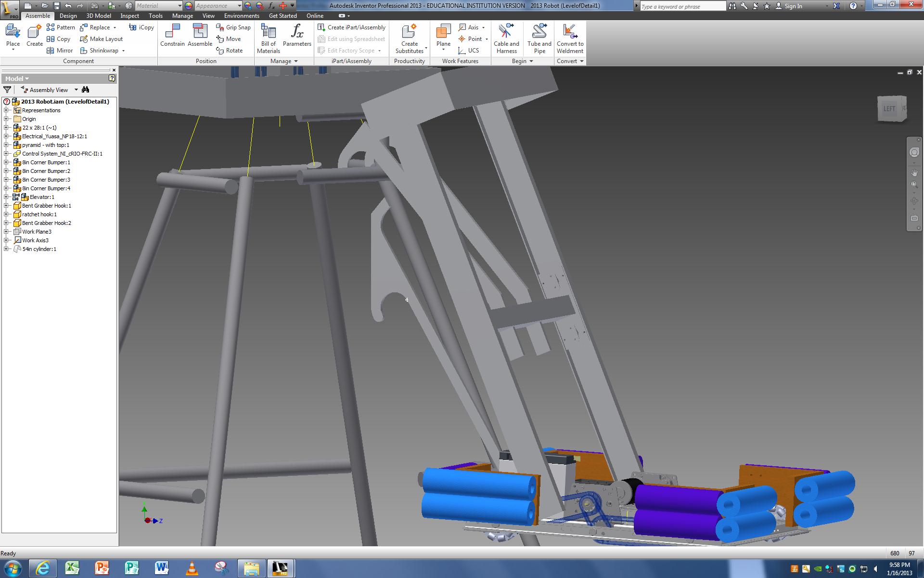This screenshot has width=924, height=578.
Task: Open VLC media player from taskbar
Action: coord(192,568)
